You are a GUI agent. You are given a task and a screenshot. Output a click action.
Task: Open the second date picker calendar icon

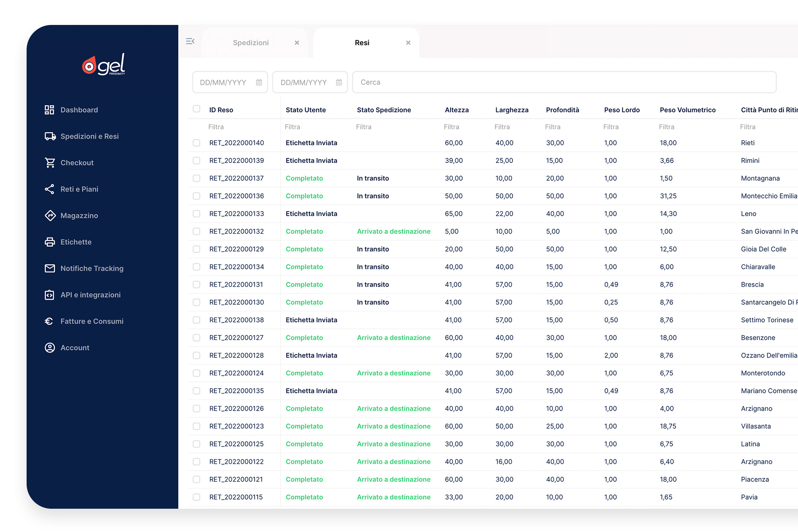tap(339, 82)
